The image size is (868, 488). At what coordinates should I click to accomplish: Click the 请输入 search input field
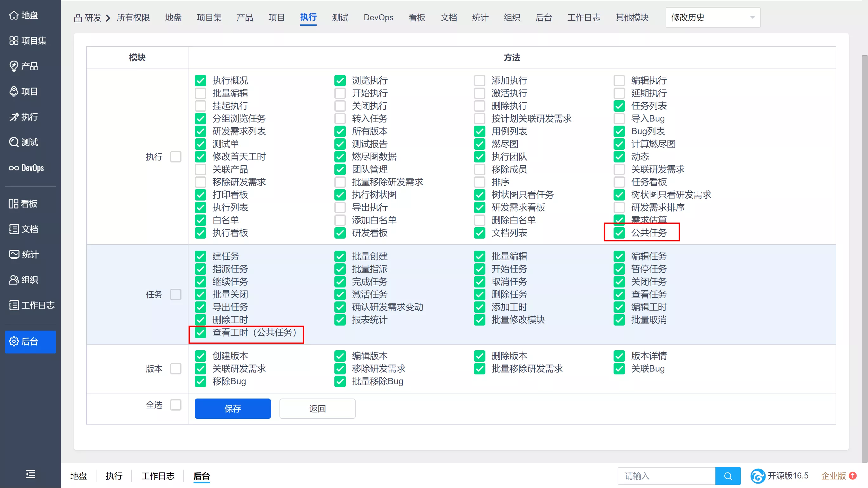[x=666, y=476]
